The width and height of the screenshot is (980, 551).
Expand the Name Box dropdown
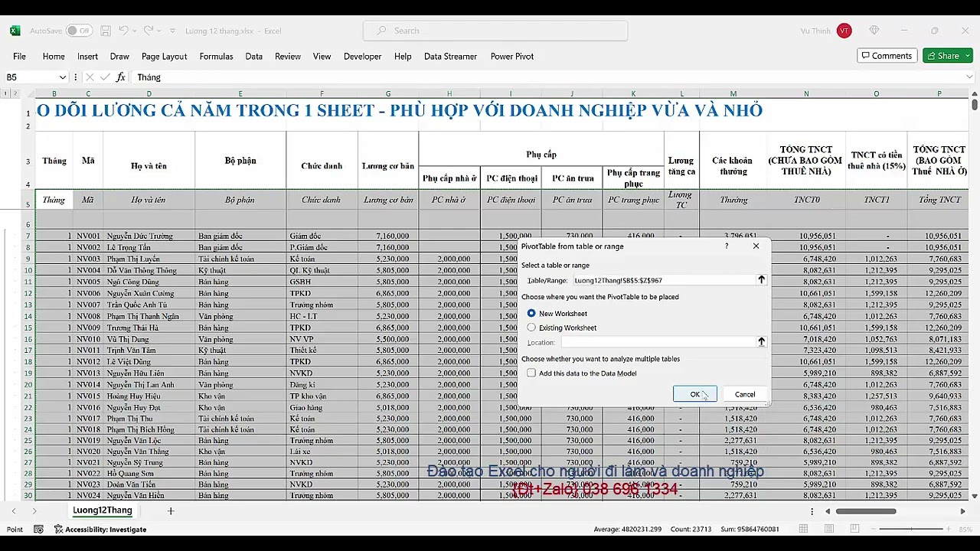[63, 77]
